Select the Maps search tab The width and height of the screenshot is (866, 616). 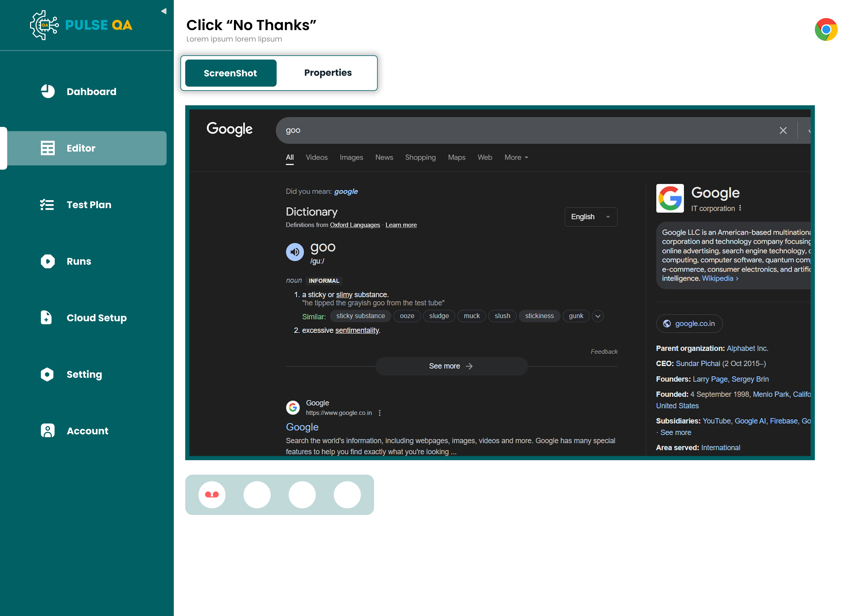pyautogui.click(x=456, y=157)
